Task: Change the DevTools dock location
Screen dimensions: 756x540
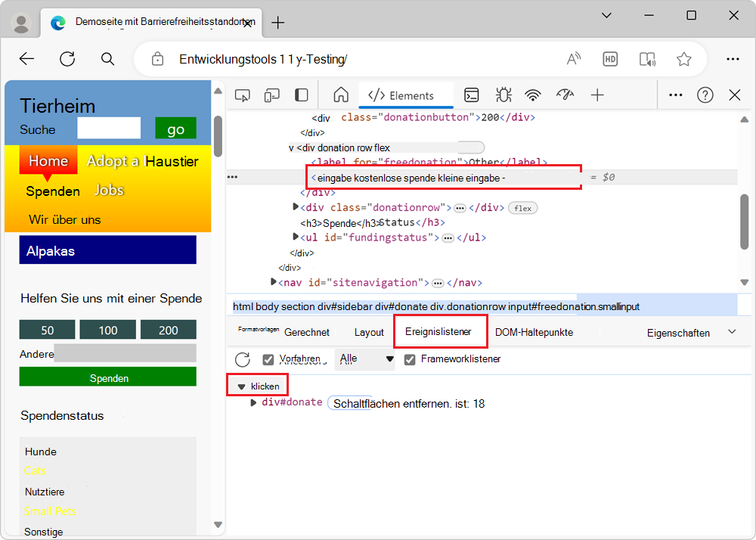Action: point(301,95)
